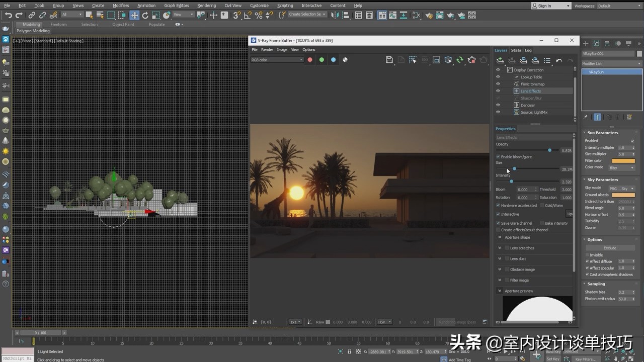Image resolution: width=644 pixels, height=362 pixels.
Task: Select the Move transform tool in main toolbar
Action: tap(134, 15)
